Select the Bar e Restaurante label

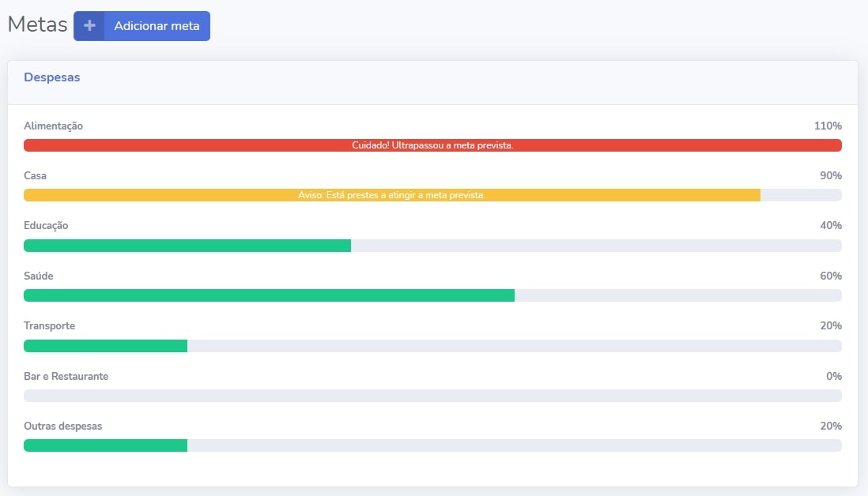click(66, 377)
